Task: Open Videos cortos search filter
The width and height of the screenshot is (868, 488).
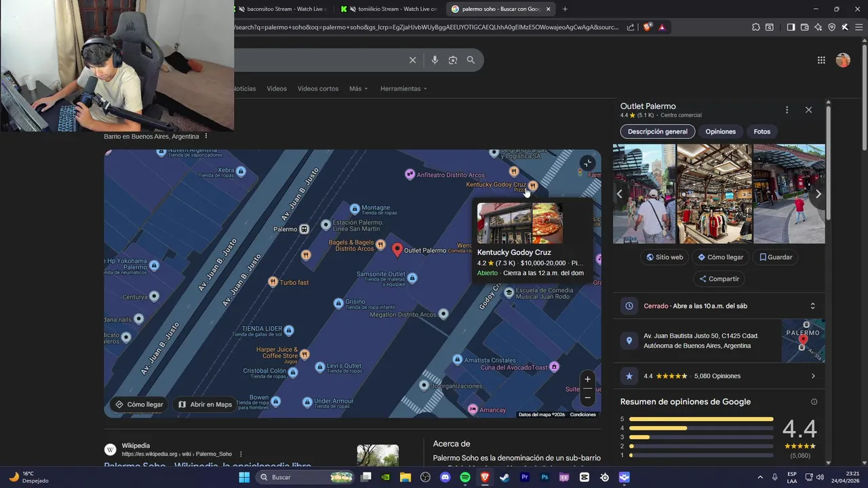Action: (318, 89)
